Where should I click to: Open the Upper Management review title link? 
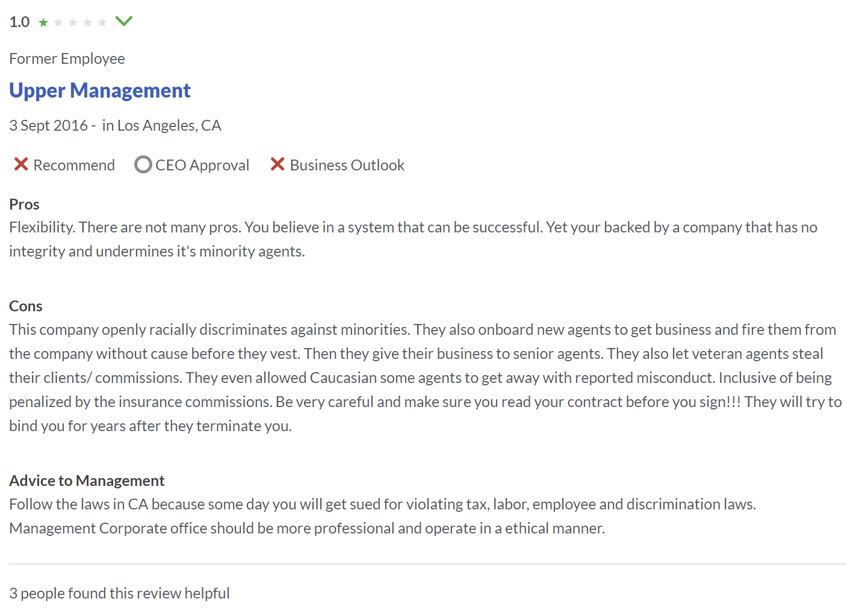(100, 90)
